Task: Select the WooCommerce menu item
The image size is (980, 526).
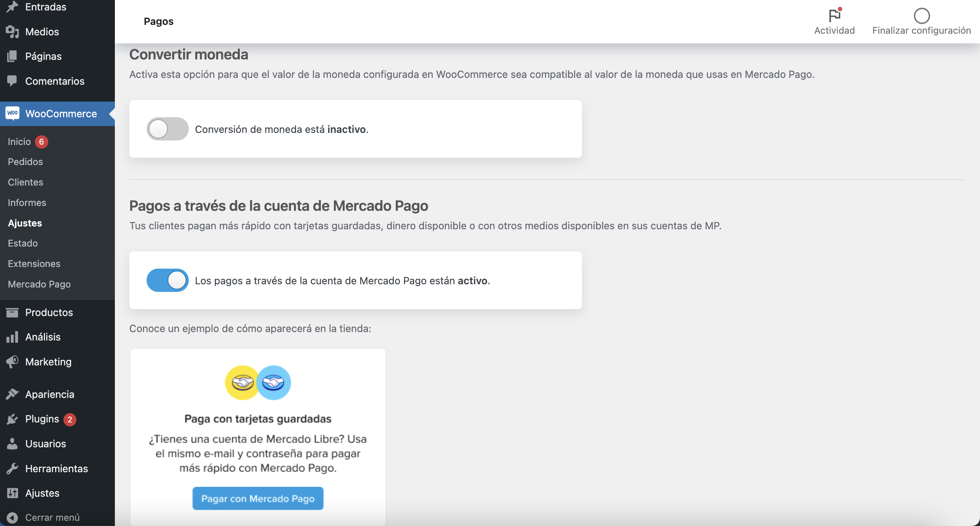Action: click(57, 114)
